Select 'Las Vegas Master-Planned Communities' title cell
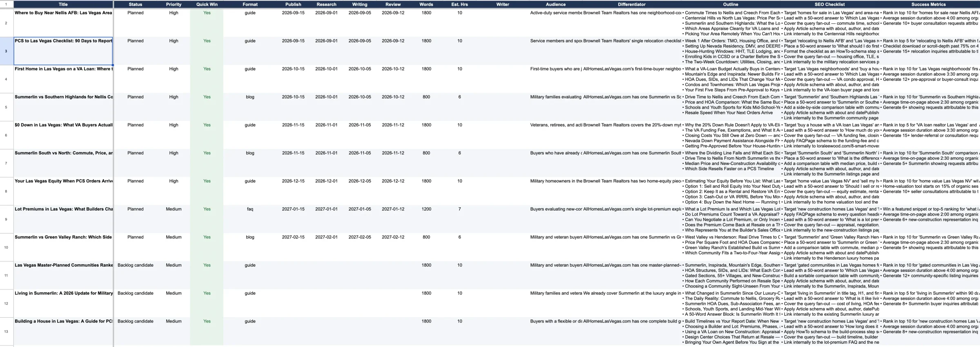Screen dimensions: 980x347 (63, 275)
